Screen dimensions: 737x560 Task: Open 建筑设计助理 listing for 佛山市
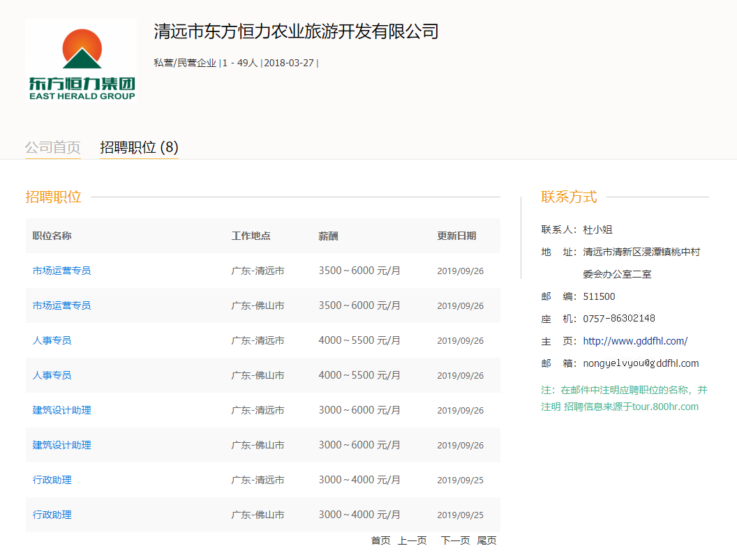61,445
